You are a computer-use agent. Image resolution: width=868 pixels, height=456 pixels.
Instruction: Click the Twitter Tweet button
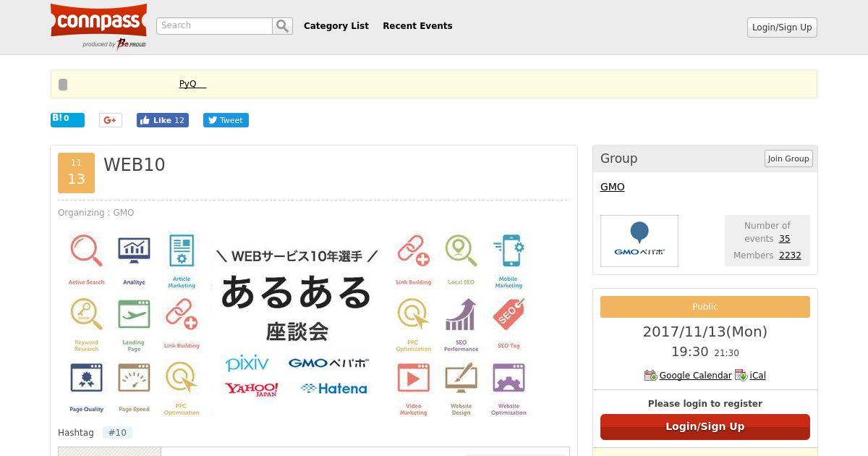[x=226, y=120]
